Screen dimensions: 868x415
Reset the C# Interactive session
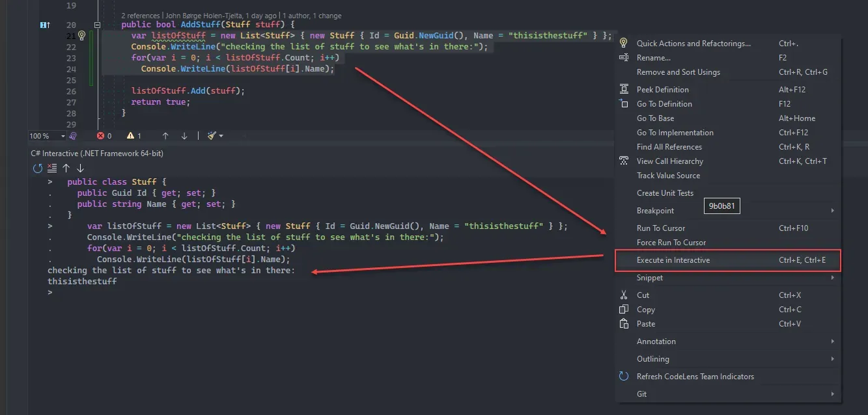pyautogui.click(x=37, y=168)
